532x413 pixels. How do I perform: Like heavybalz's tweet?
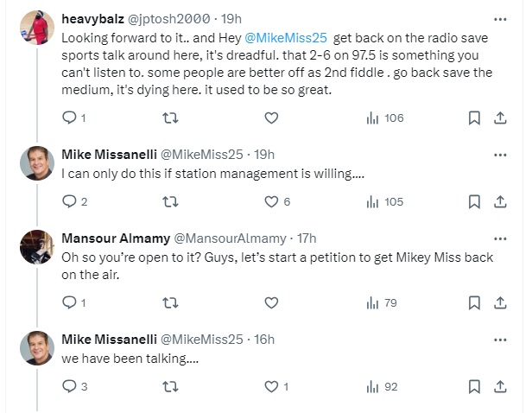[270, 118]
